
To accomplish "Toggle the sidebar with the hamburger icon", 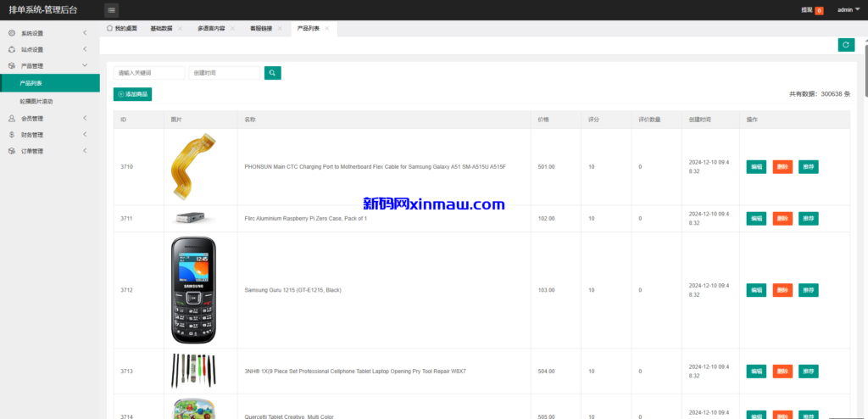I will [112, 10].
